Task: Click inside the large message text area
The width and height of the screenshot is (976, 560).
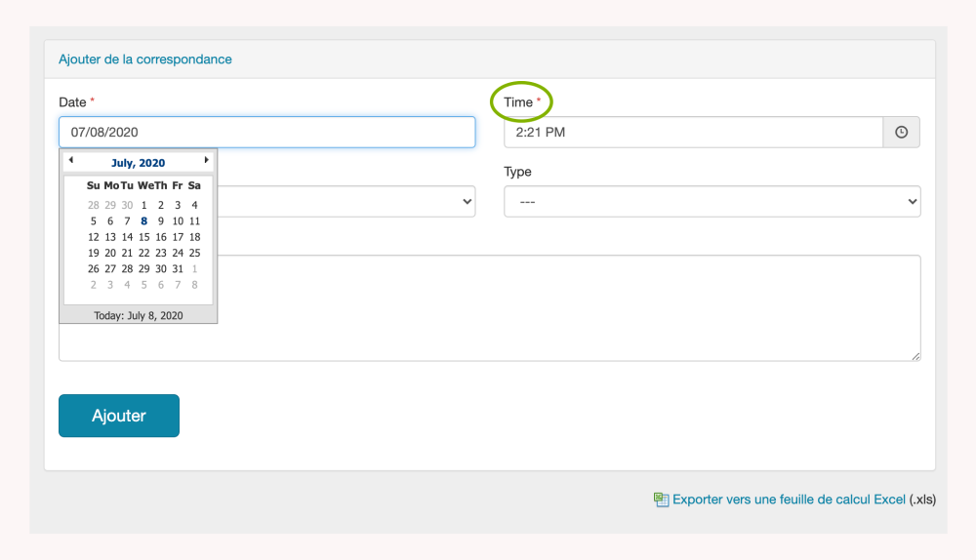Action: click(x=566, y=307)
